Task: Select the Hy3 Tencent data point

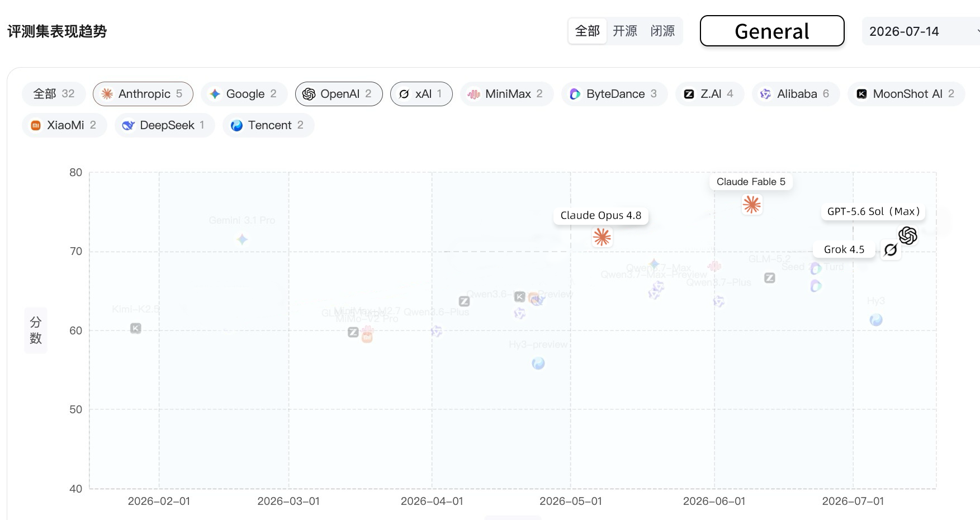Action: tap(876, 320)
